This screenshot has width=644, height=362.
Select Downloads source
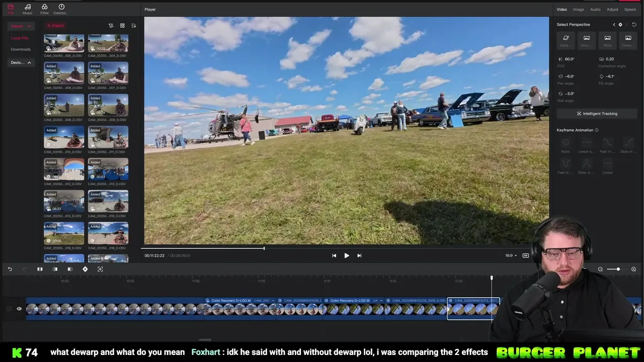click(x=21, y=49)
